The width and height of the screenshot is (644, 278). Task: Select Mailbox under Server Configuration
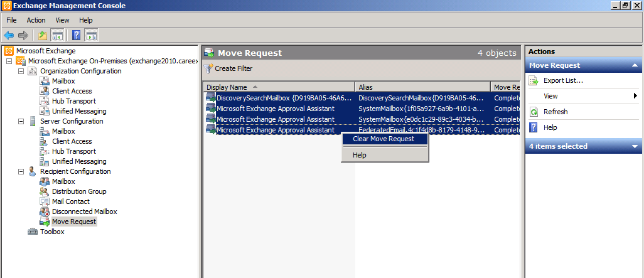[x=63, y=131]
